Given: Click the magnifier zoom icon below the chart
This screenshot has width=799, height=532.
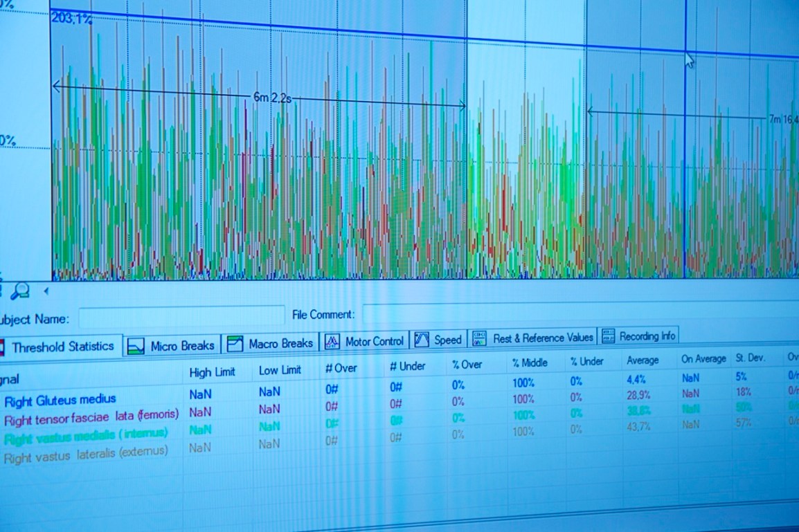Looking at the screenshot, I should (x=19, y=291).
